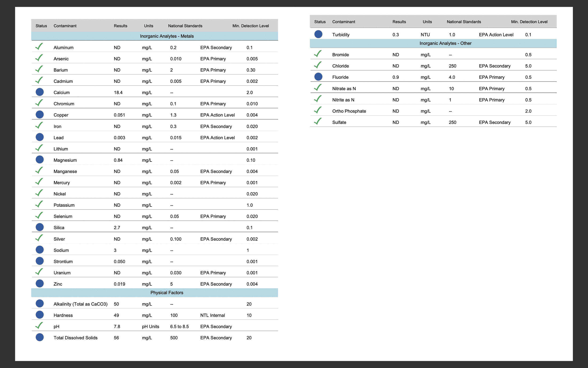Click the blue status dot next to Fluoride
This screenshot has height=368, width=588.
[x=318, y=77]
